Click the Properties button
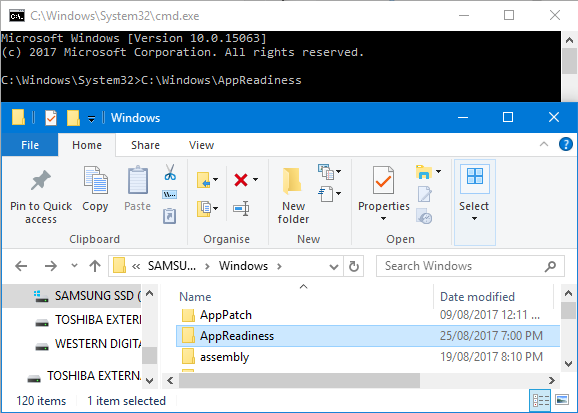This screenshot has height=413, width=578. click(383, 193)
